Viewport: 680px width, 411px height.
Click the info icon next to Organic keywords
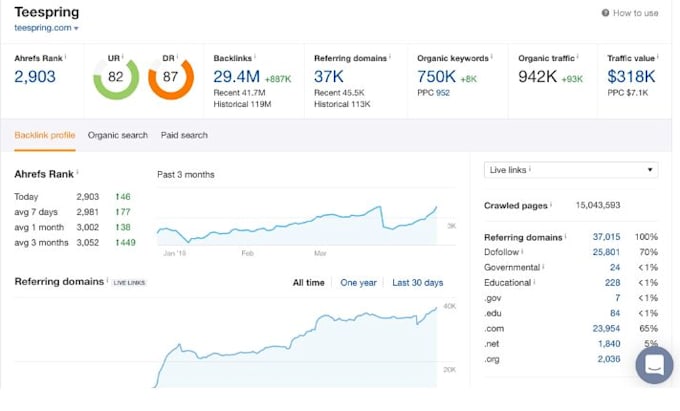492,57
